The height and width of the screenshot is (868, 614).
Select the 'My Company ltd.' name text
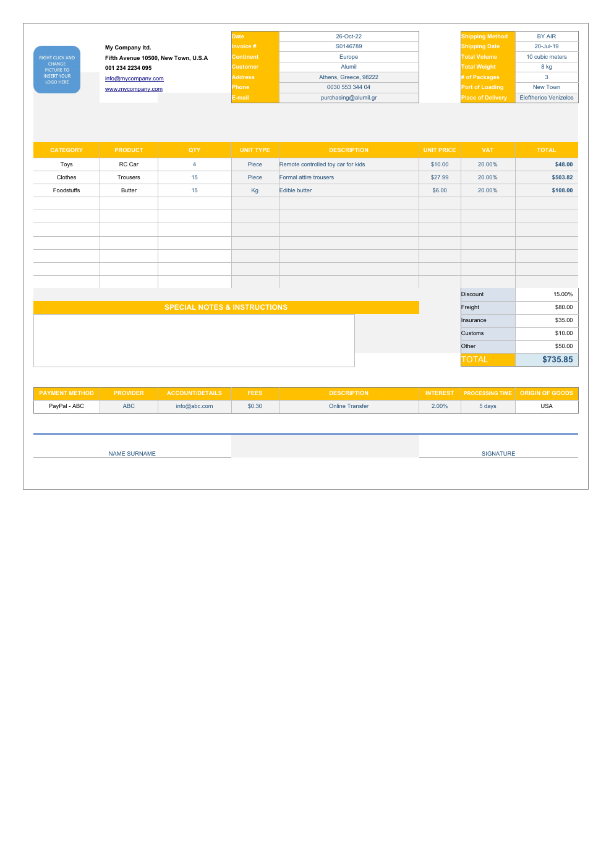[128, 48]
